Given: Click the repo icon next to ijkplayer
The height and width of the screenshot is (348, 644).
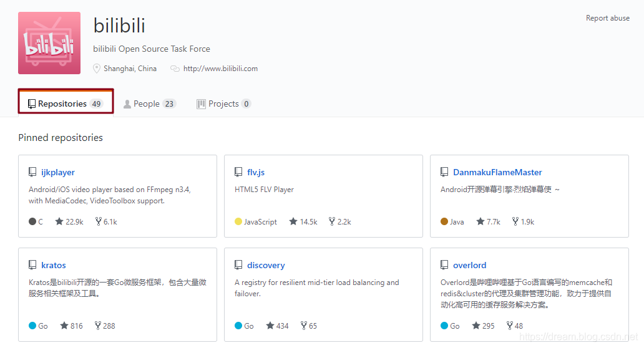Looking at the screenshot, I should (32, 172).
